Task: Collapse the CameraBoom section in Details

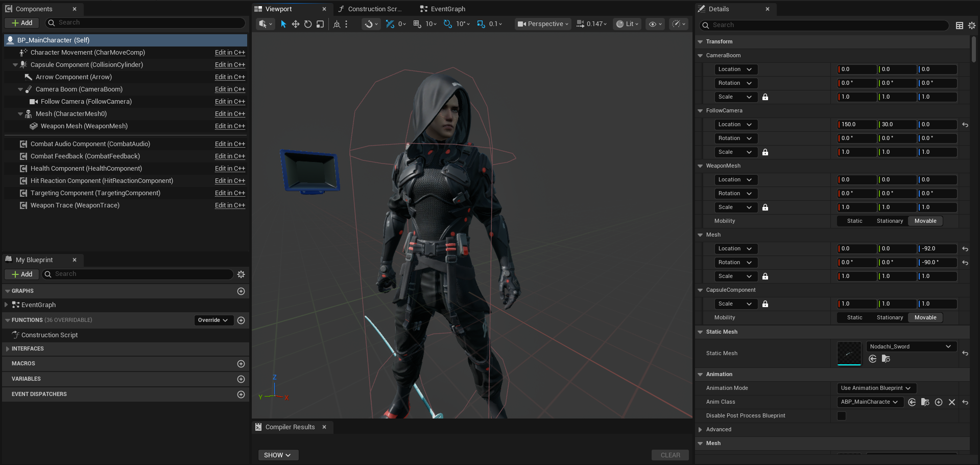Action: pyautogui.click(x=700, y=56)
